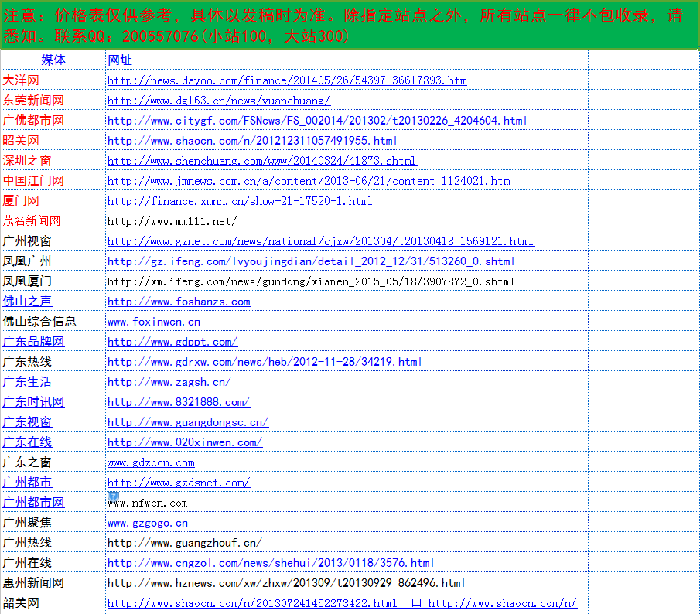Select the 深圳之窗 cell

tap(53, 160)
